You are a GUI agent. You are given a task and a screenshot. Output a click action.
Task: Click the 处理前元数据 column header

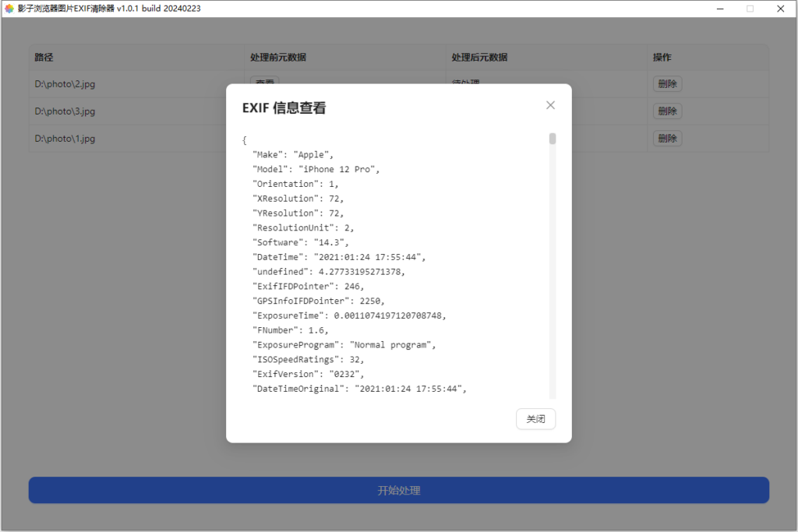tap(277, 58)
